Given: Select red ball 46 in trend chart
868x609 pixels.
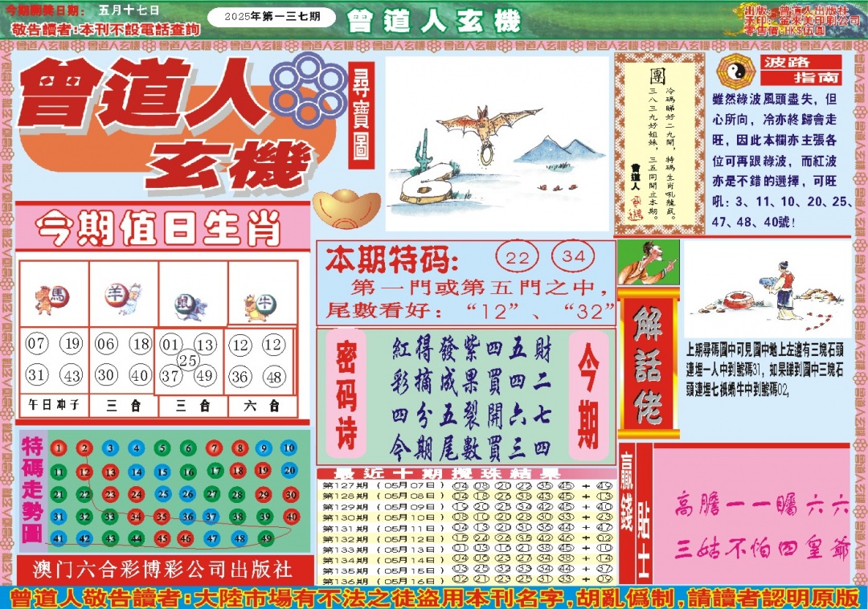Looking at the screenshot, I should click(186, 538).
